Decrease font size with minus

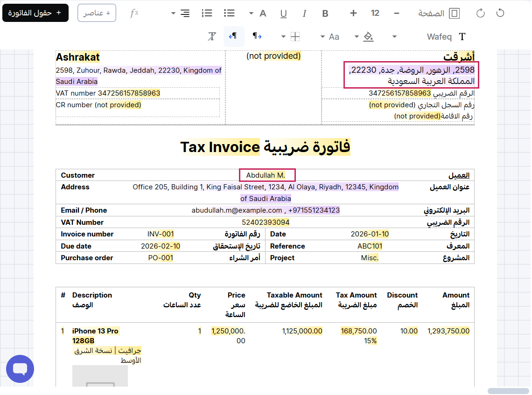click(x=397, y=13)
